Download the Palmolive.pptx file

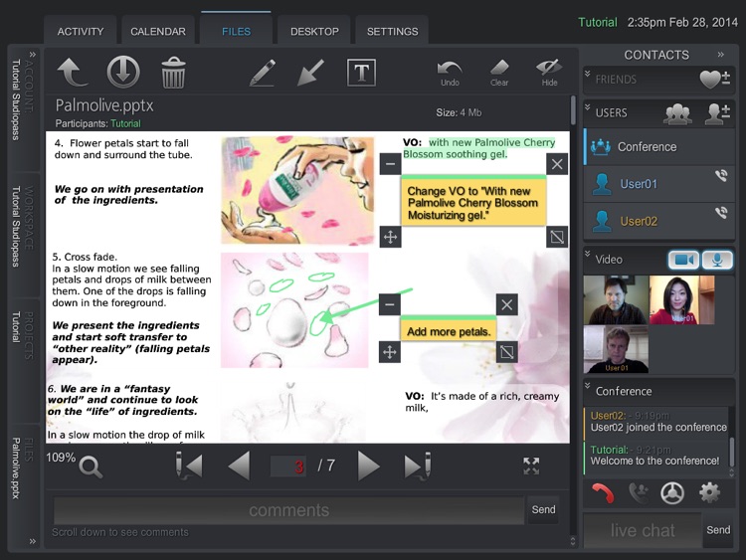pyautogui.click(x=123, y=72)
